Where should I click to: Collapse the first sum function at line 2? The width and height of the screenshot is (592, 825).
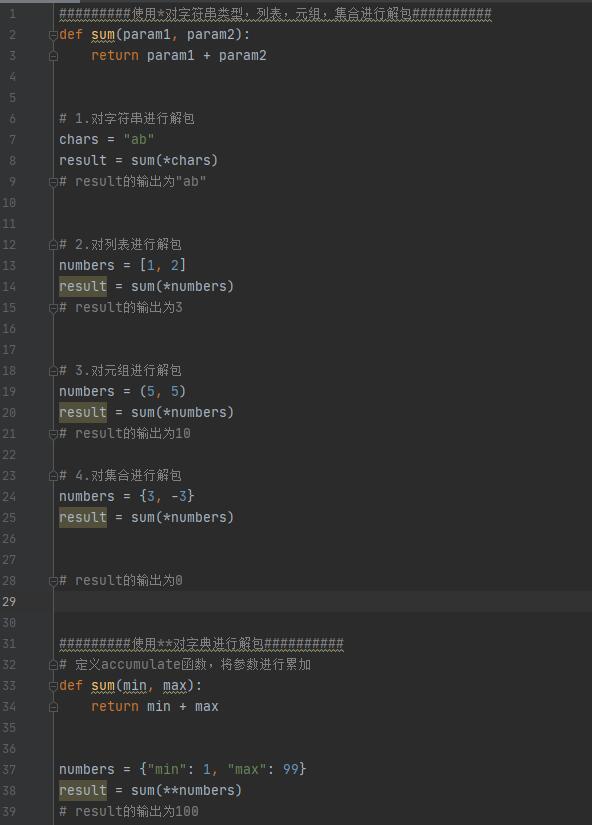coord(53,35)
